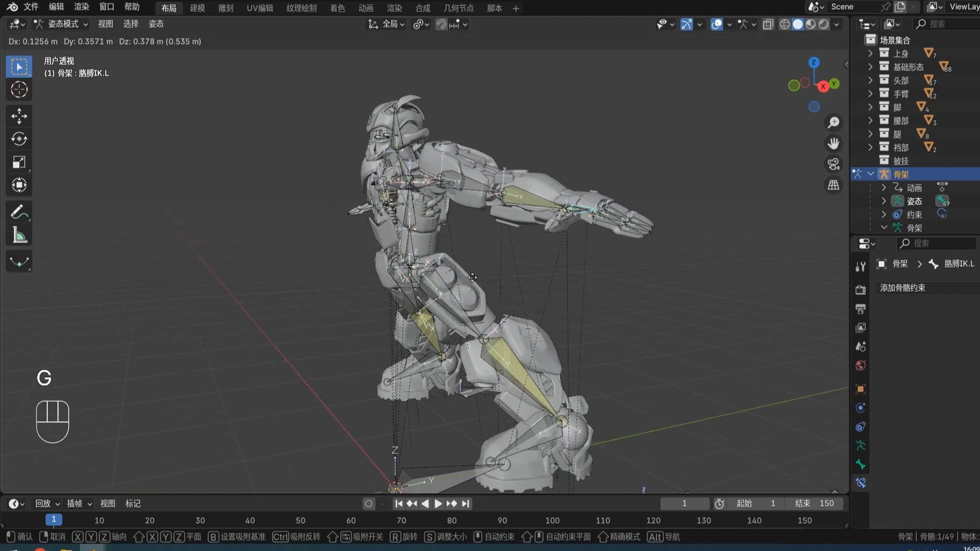This screenshot has width=980, height=551.
Task: Toggle proportional editing in the header
Action: pos(416,24)
